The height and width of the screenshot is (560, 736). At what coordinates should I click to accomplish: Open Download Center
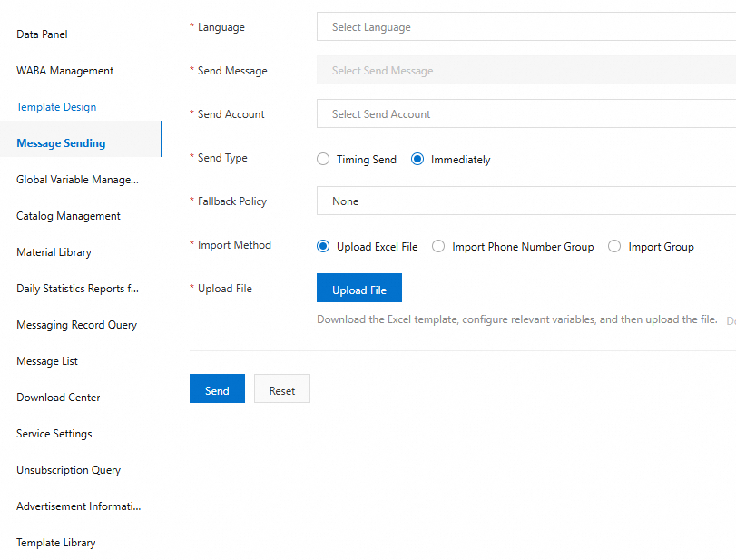[58, 398]
